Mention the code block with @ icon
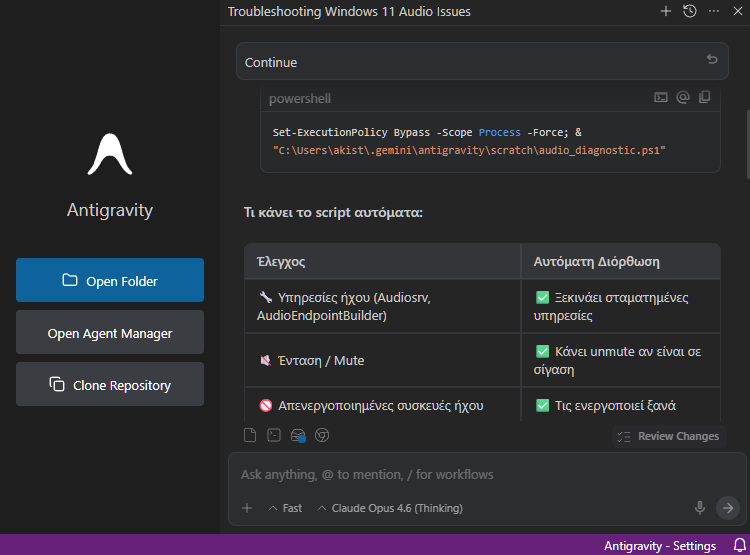The width and height of the screenshot is (750, 555). tap(683, 98)
